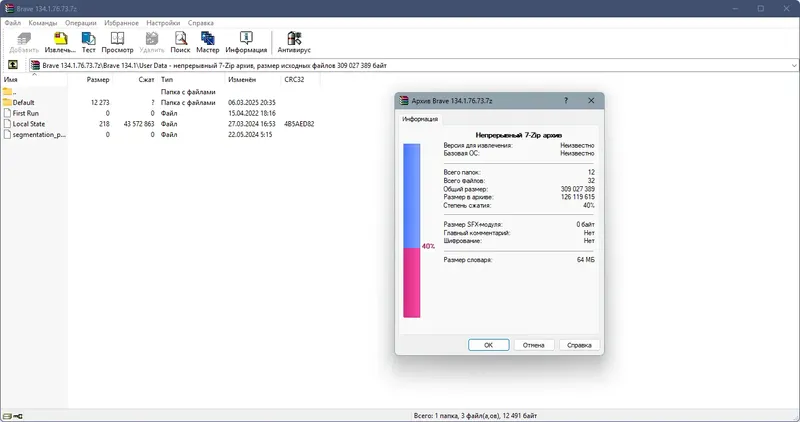This screenshot has width=800, height=422.
Task: Click the compression ratio color bar
Action: pyautogui.click(x=412, y=231)
